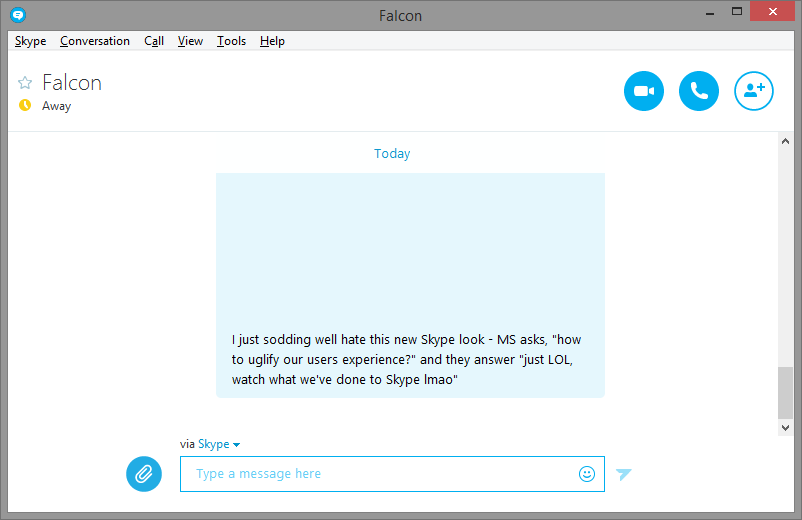This screenshot has height=520, width=802.
Task: Start a video call with Falcon
Action: [x=643, y=91]
